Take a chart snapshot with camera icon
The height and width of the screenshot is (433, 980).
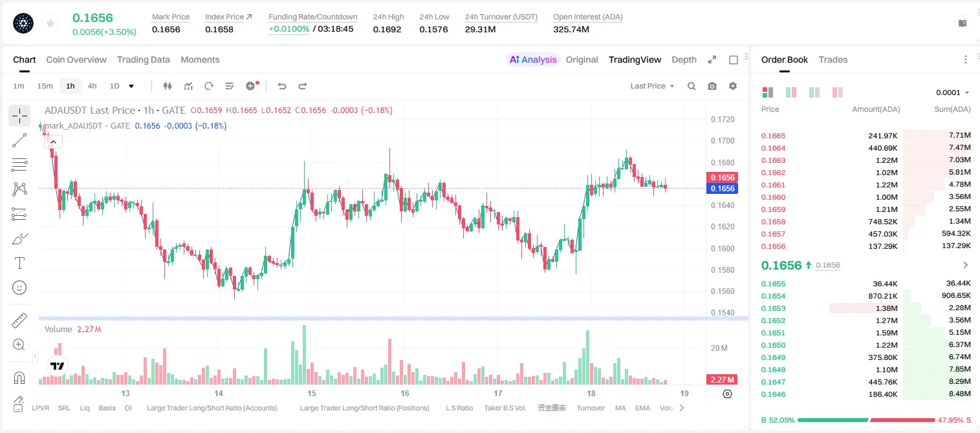click(x=712, y=86)
